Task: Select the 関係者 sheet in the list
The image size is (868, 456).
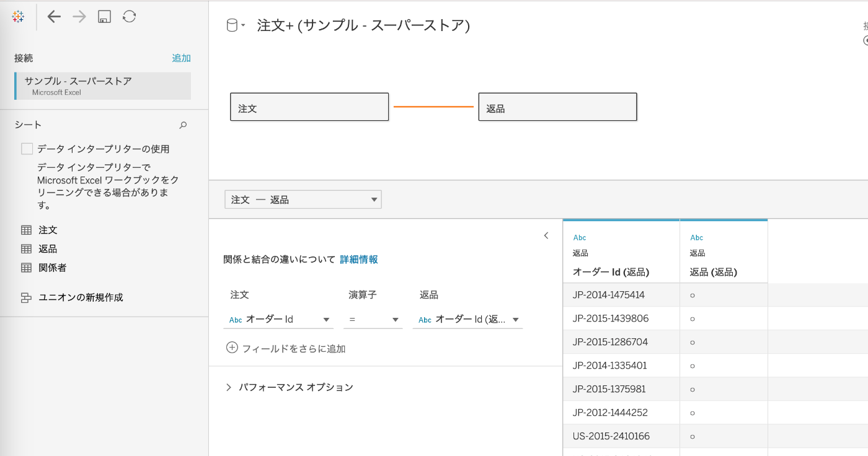Action: [x=53, y=268]
